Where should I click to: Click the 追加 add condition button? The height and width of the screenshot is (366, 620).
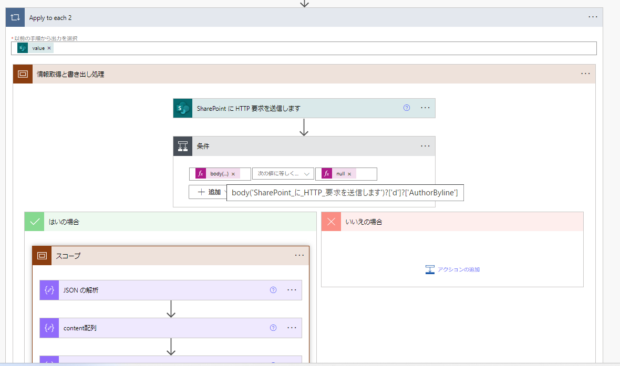tap(208, 192)
